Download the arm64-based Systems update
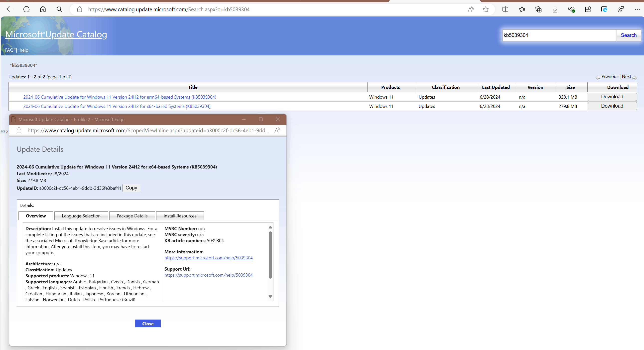Viewport: 644px width, 350px height. (x=612, y=97)
